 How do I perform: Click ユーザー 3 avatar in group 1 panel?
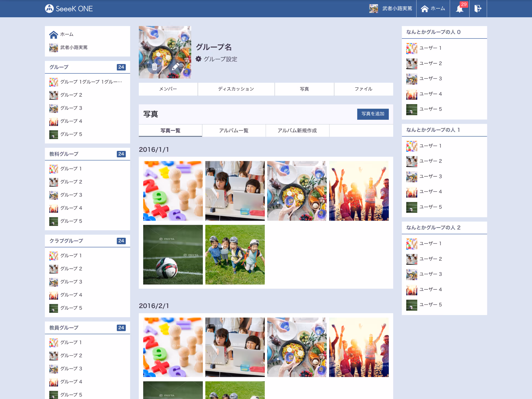[x=411, y=177]
